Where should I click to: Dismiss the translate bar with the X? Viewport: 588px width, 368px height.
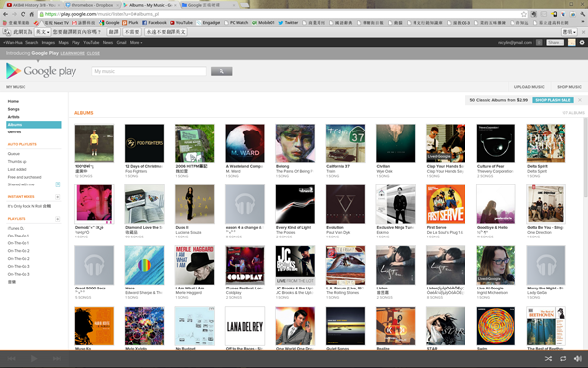click(583, 32)
